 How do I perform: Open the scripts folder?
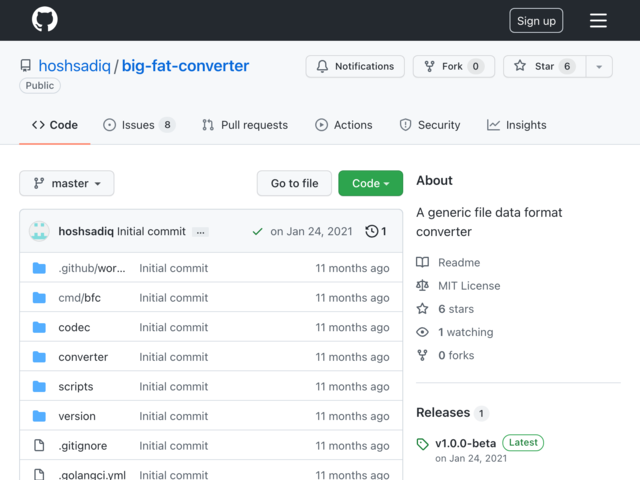click(x=76, y=387)
